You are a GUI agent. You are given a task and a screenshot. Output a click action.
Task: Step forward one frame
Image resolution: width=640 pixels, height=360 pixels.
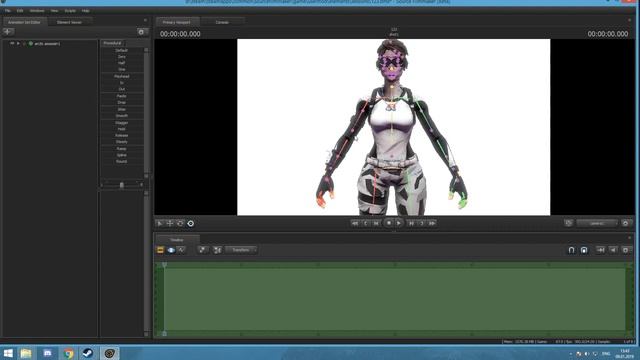(411, 223)
